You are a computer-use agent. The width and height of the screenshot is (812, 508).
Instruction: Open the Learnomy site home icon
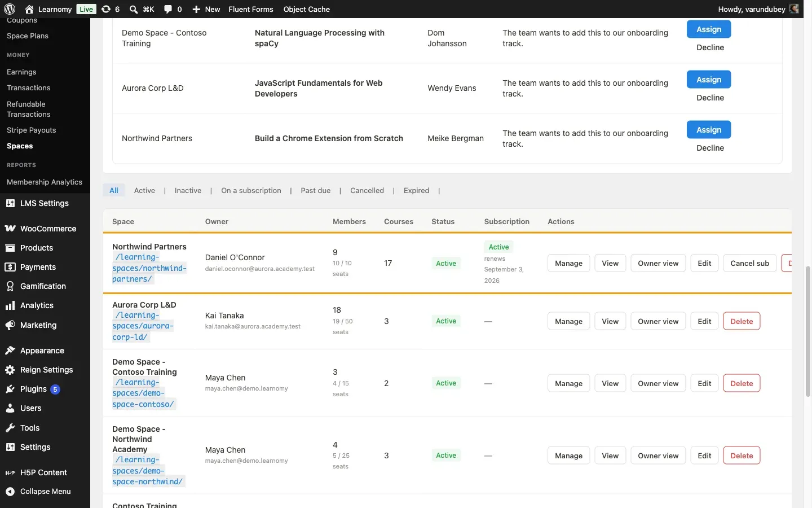pyautogui.click(x=29, y=9)
